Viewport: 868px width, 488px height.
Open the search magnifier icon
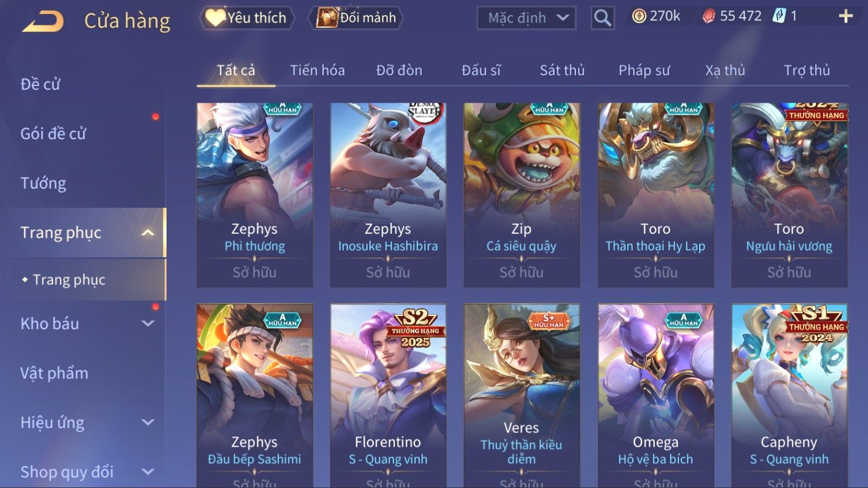(x=602, y=18)
